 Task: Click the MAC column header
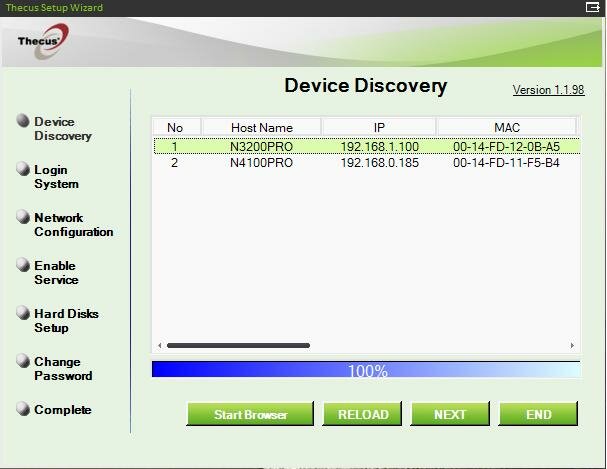pyautogui.click(x=507, y=127)
